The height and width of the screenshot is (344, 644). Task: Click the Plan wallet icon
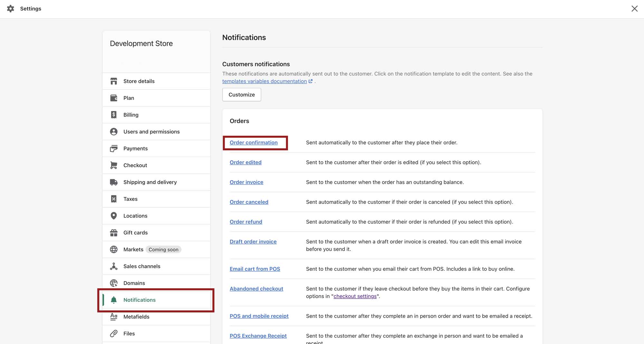pos(114,98)
